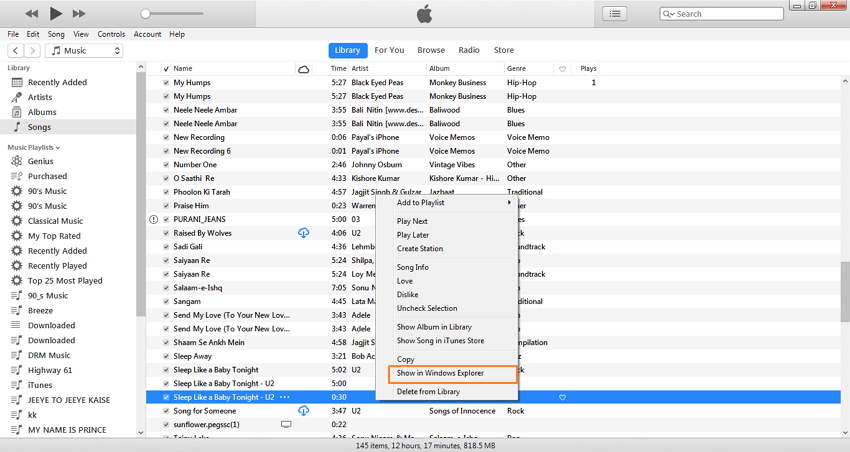850x452 pixels.
Task: Go forward with the right arrow
Action: coord(33,50)
